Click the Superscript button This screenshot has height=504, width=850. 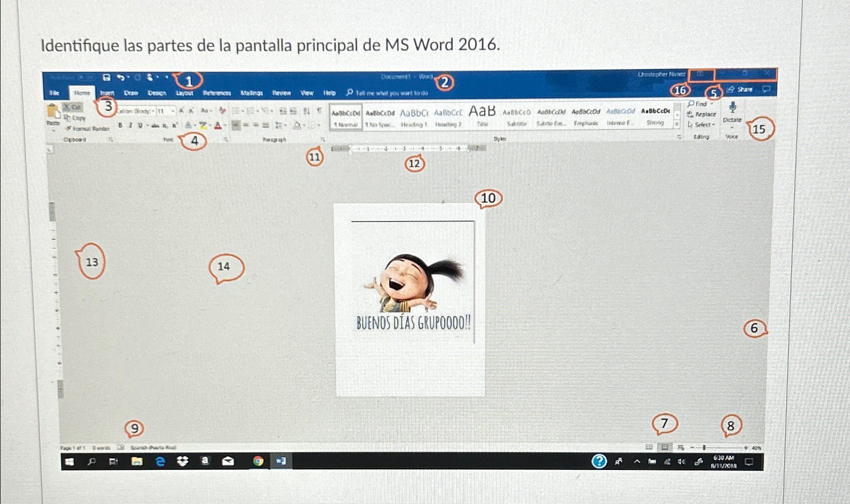coord(175,125)
